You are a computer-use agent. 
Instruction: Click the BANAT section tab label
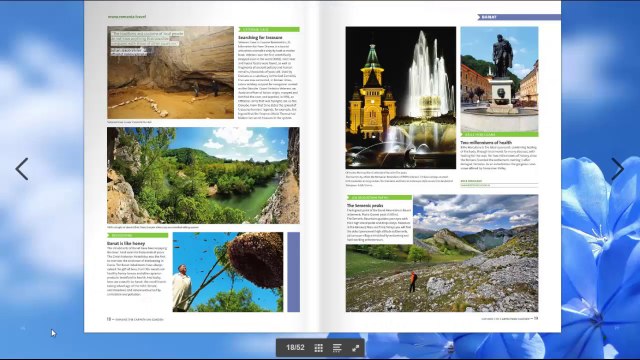tap(489, 17)
